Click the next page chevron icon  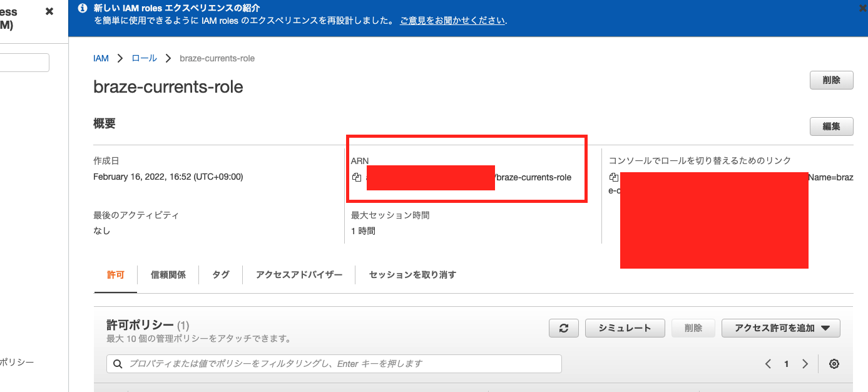805,364
